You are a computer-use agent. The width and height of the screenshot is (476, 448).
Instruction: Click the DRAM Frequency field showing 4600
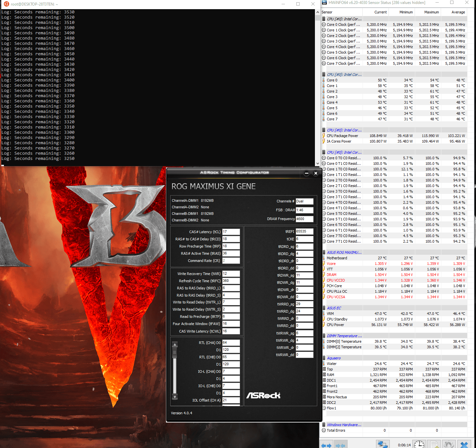[x=304, y=219]
